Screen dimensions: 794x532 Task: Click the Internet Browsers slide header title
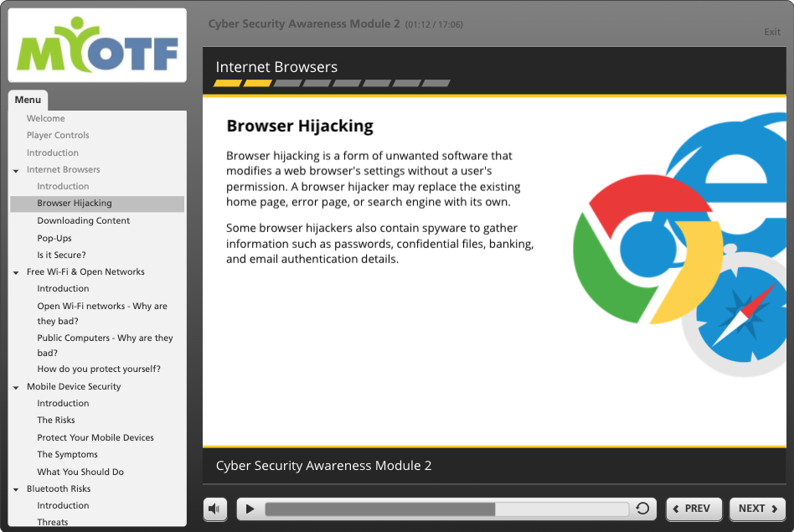[x=276, y=67]
